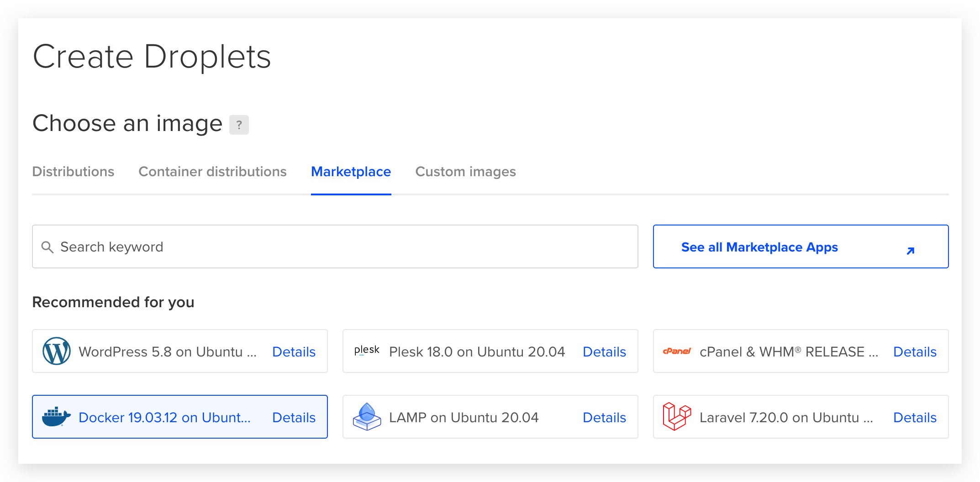Image resolution: width=980 pixels, height=482 pixels.
Task: Choose Laravel 7.20.0 on Ubuntu image
Action: (785, 417)
